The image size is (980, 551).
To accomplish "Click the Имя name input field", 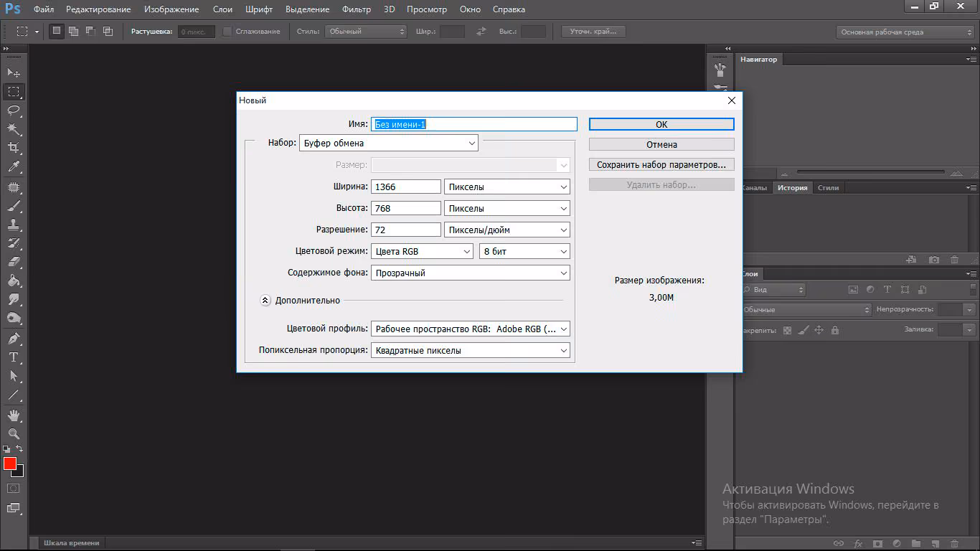I will 474,124.
